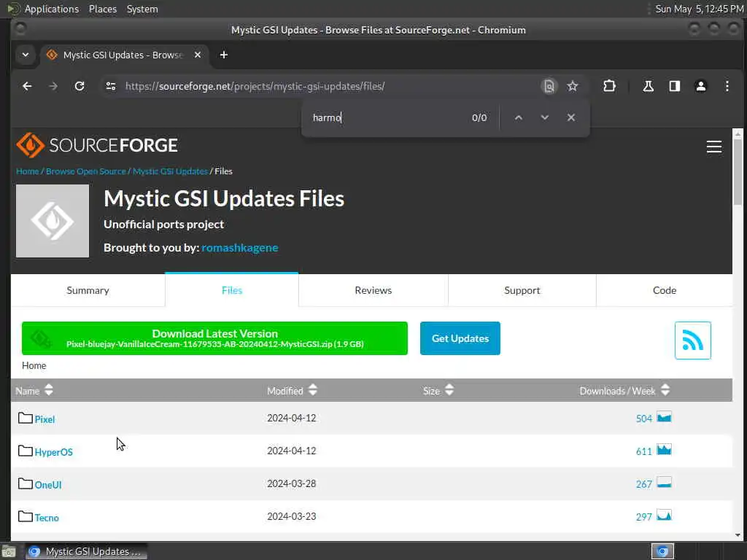
Task: Open the Tecno folder link
Action: pos(47,518)
